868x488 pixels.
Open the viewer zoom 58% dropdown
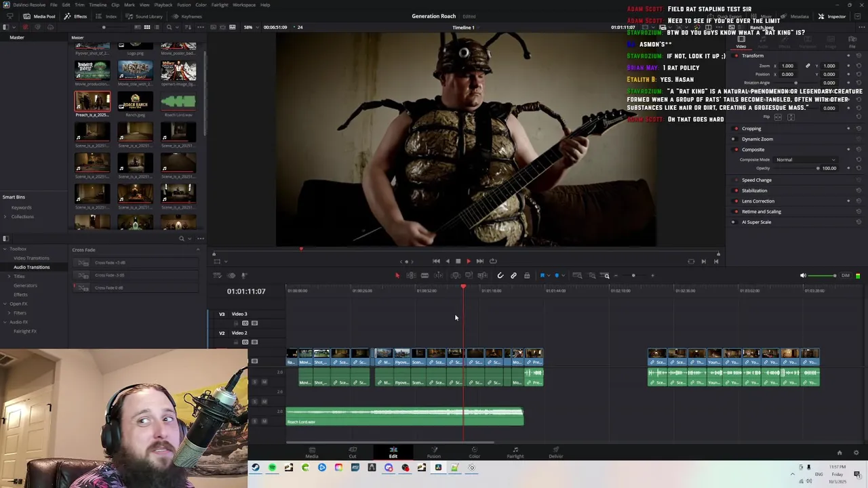tap(250, 27)
